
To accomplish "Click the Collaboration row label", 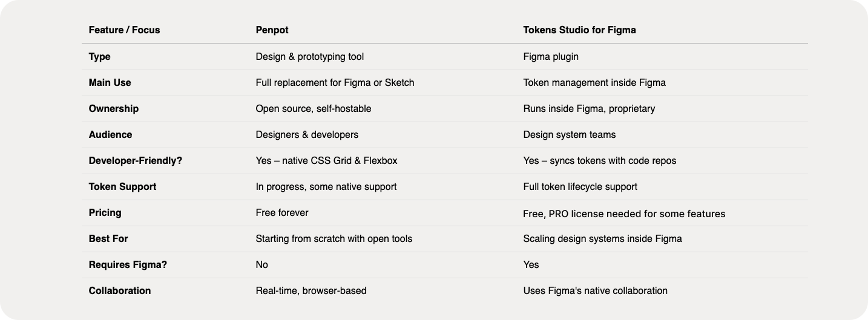I will (x=119, y=291).
